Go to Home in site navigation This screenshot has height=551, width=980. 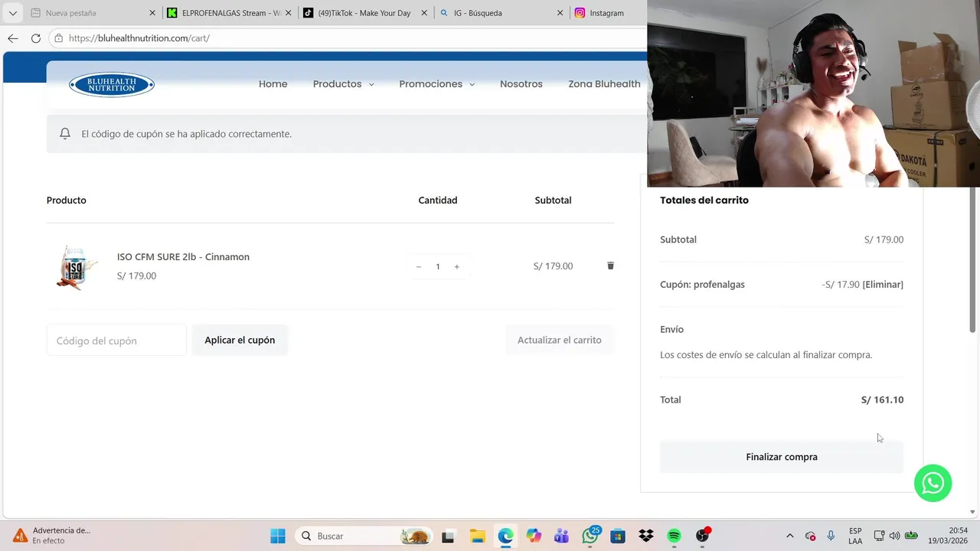click(x=273, y=84)
